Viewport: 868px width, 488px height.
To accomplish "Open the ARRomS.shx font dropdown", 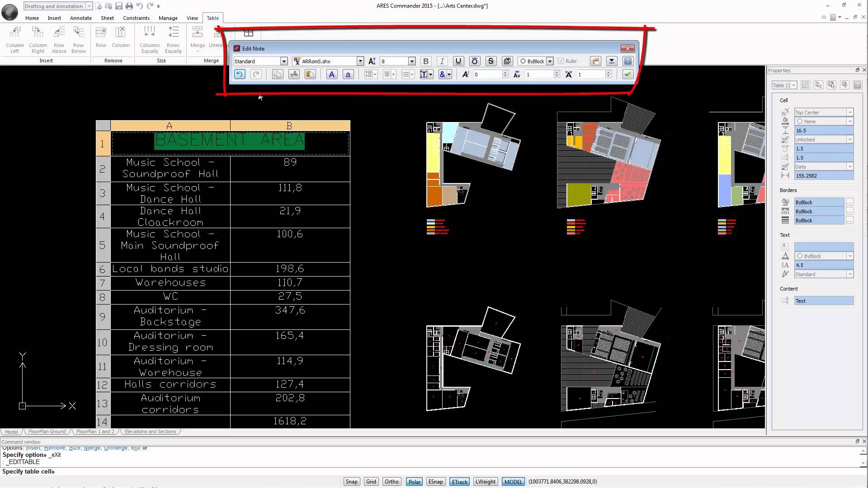I will tap(360, 61).
